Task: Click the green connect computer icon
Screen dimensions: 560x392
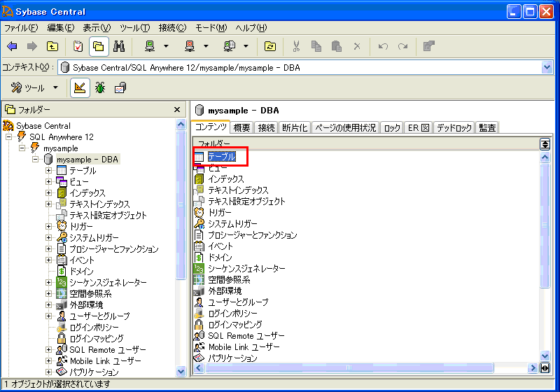Action: pos(150,47)
